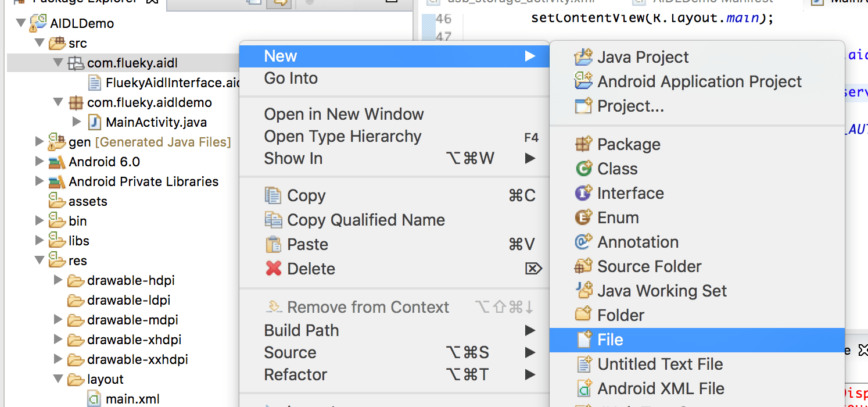This screenshot has width=868, height=407.
Task: Click the Annotation icon in New submenu
Action: [x=583, y=242]
